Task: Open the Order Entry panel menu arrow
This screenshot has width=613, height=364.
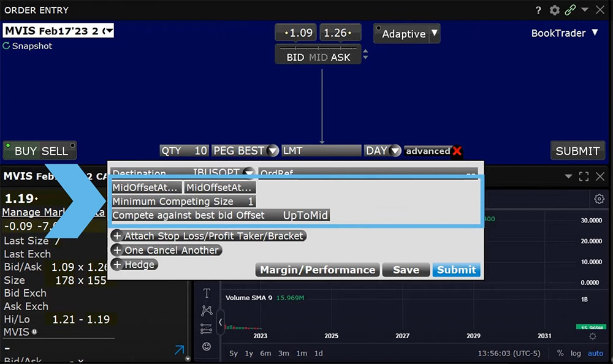Action: pyautogui.click(x=585, y=9)
